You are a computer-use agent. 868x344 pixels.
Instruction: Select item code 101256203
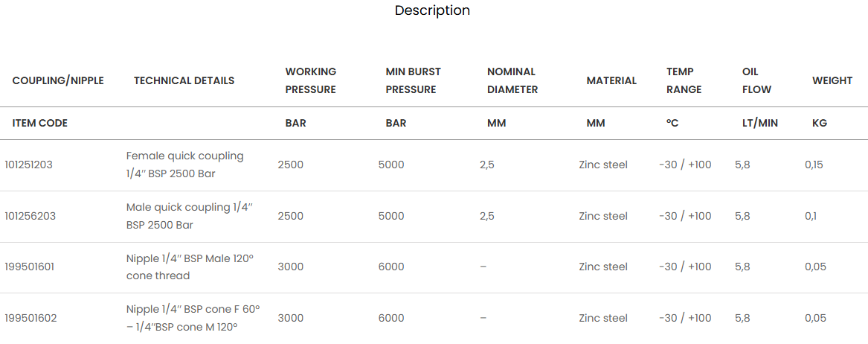point(30,216)
